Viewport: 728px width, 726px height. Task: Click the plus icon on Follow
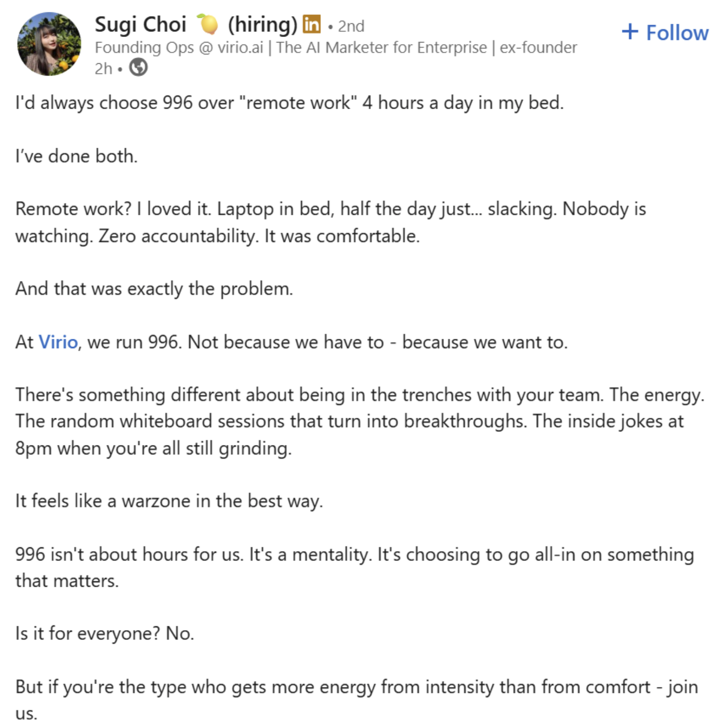630,32
